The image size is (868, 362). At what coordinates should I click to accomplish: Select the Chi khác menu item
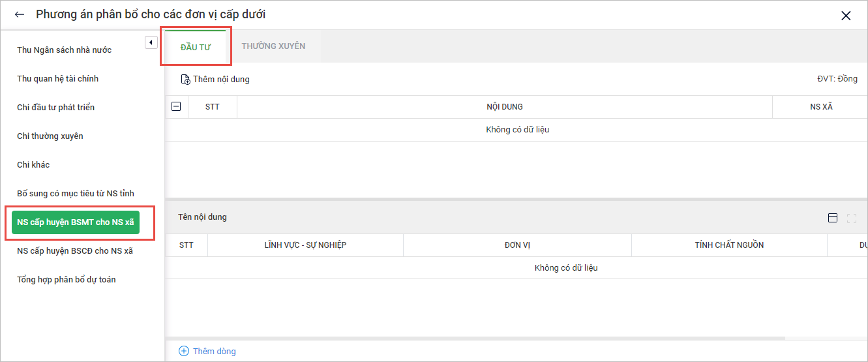[x=33, y=165]
